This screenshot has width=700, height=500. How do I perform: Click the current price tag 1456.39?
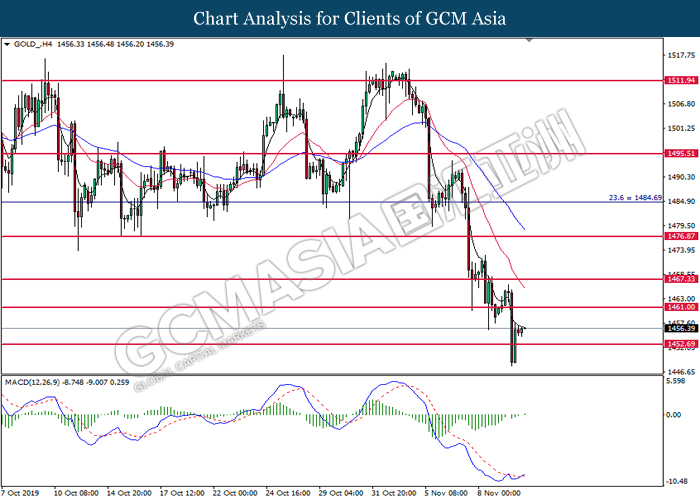click(681, 328)
